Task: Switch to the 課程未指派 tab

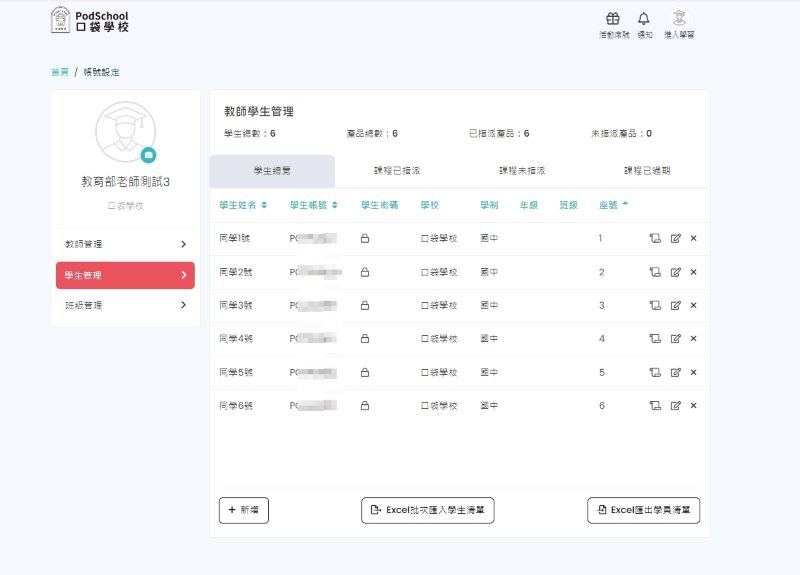Action: point(521,171)
